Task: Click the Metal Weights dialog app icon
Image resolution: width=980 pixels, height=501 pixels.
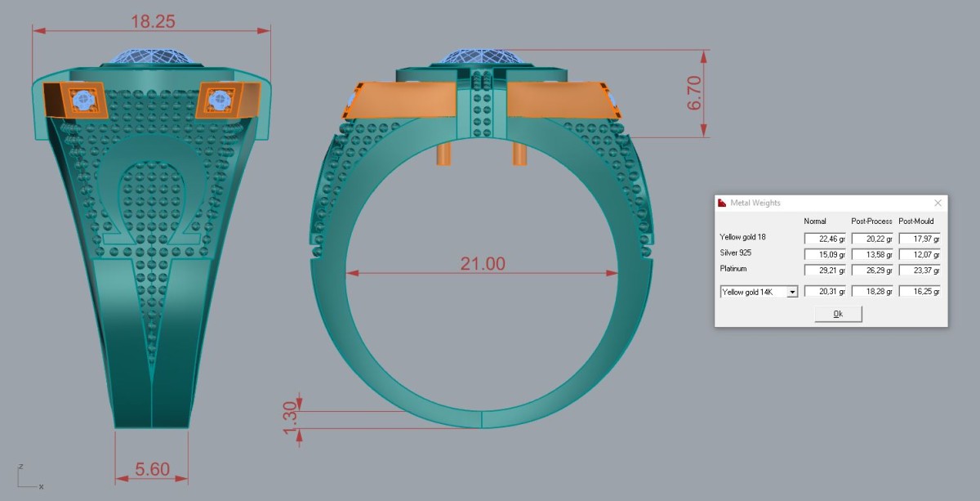Action: pos(722,203)
